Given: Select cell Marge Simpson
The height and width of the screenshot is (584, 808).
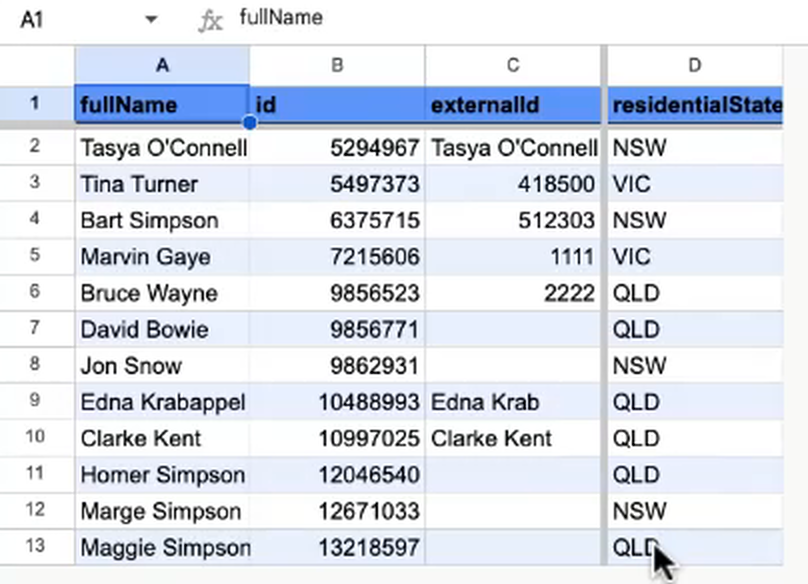Looking at the screenshot, I should tap(162, 511).
